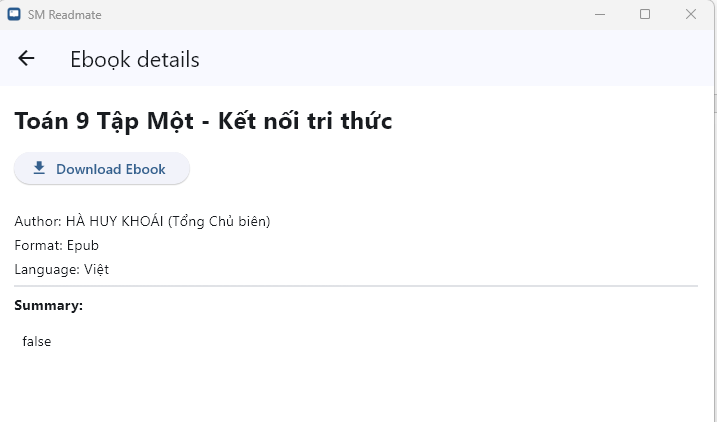This screenshot has width=717, height=422.
Task: Click the divider line above Summary
Action: 356,286
